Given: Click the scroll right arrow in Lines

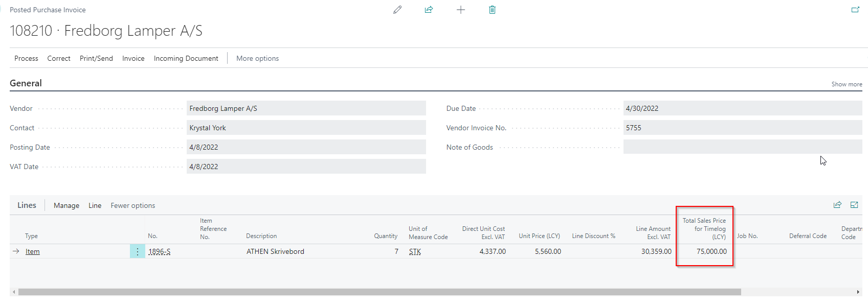Looking at the screenshot, I should 858,292.
